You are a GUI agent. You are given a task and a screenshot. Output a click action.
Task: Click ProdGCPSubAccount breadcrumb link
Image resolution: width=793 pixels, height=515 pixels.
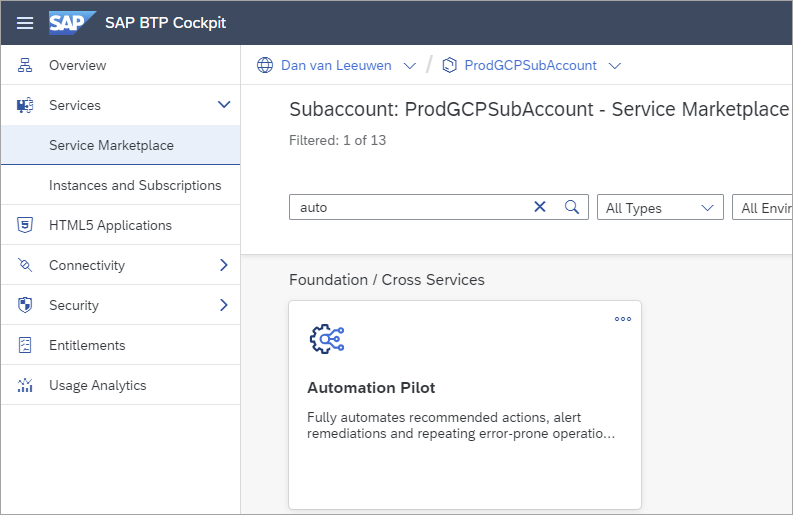tap(531, 65)
